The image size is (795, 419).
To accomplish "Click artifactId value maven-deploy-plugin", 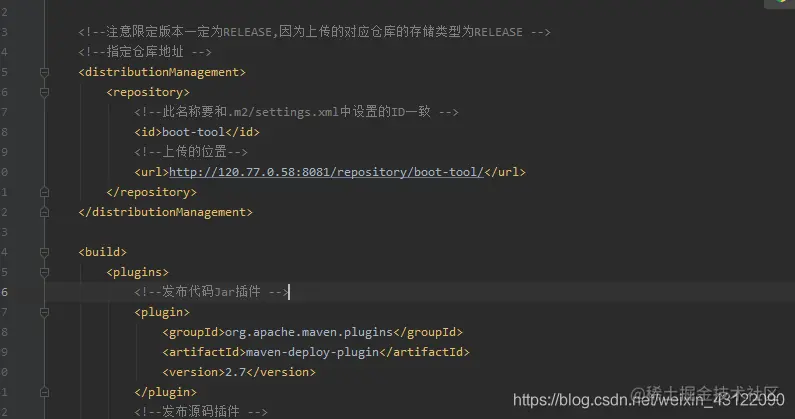I will tap(312, 352).
